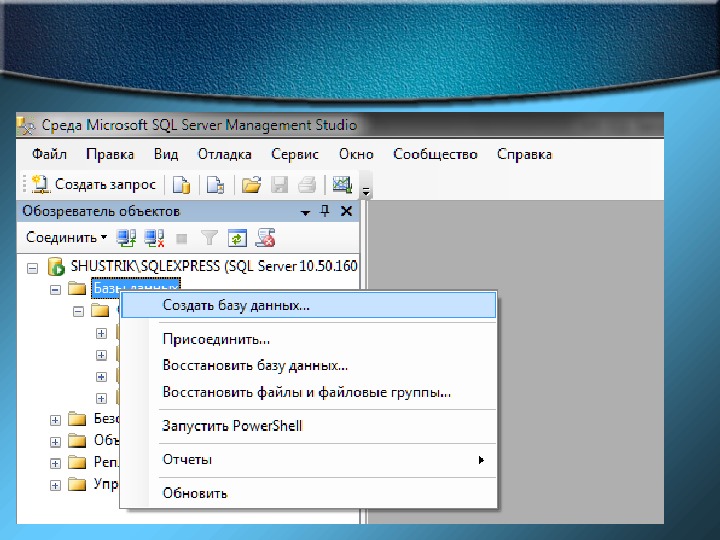Click the script delete icon in Object Explorer
Screen dimensions: 720x540
265,238
